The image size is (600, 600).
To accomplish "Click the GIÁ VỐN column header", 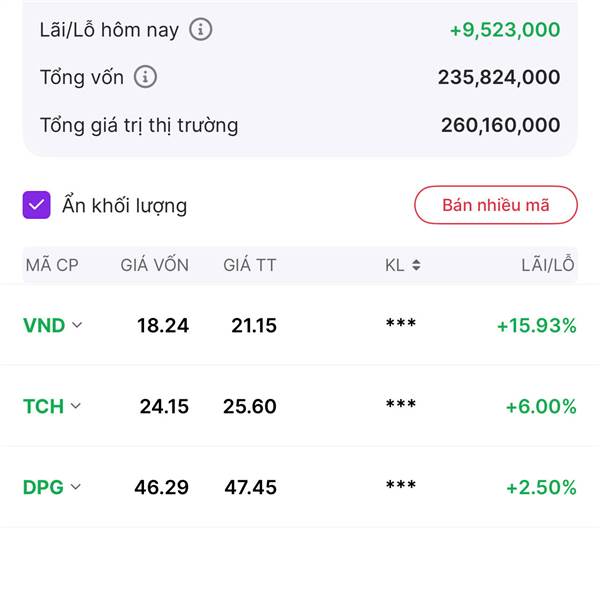I will (155, 265).
